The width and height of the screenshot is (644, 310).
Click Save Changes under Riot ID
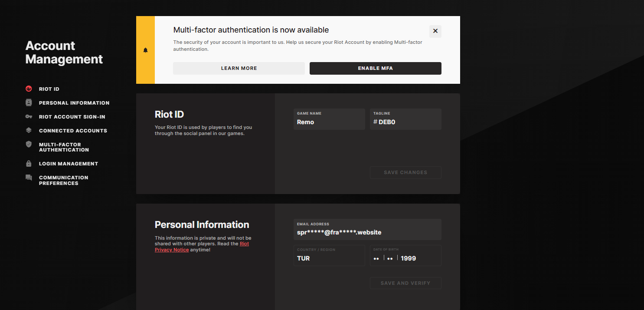[405, 172]
